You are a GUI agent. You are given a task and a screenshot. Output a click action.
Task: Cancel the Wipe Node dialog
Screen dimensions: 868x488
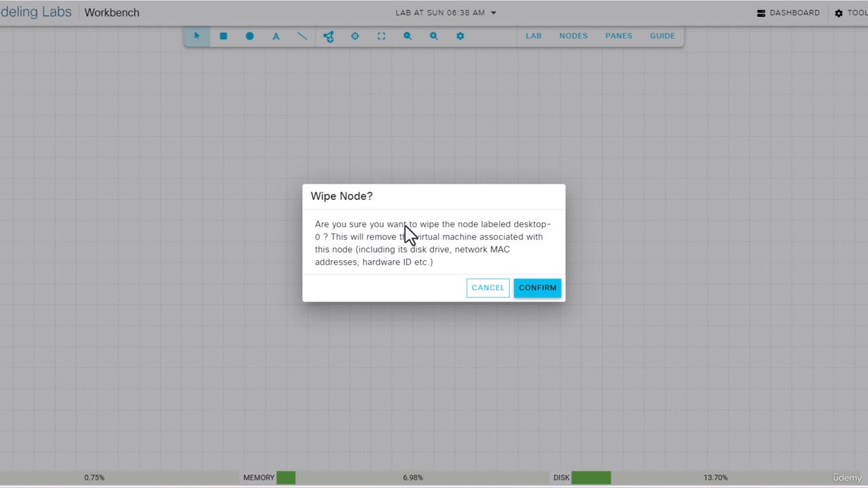coord(488,287)
